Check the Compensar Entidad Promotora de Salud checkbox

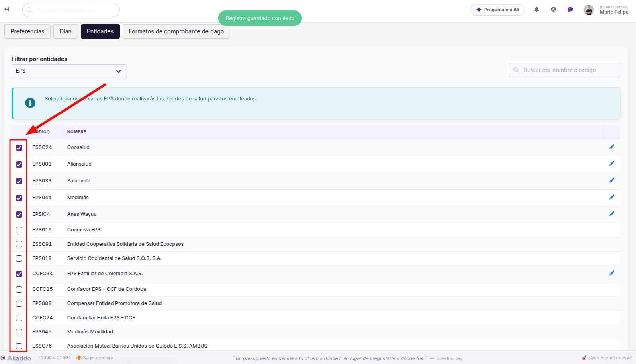19,304
